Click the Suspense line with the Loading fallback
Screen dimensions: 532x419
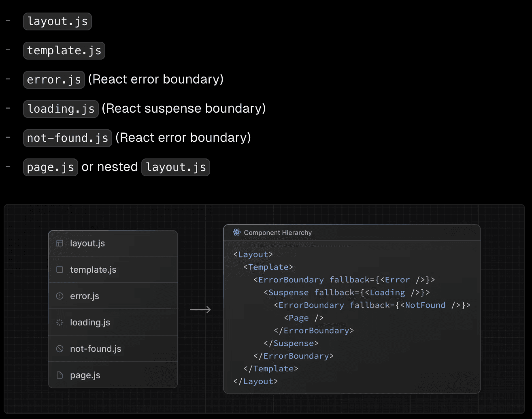[x=347, y=293]
